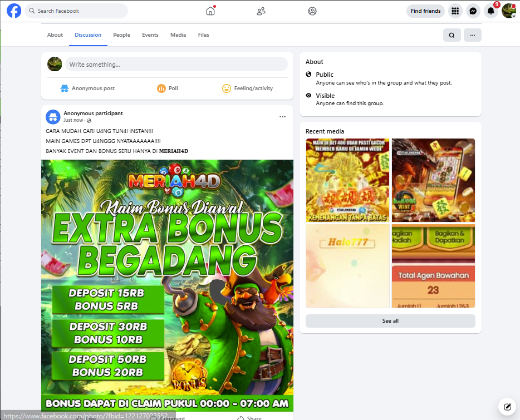Click your profile avatar in composer

[55, 64]
